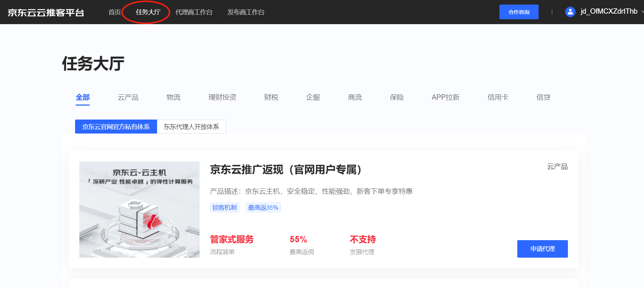Select the 全部 category tab
The width and height of the screenshot is (644, 287).
pos(83,97)
